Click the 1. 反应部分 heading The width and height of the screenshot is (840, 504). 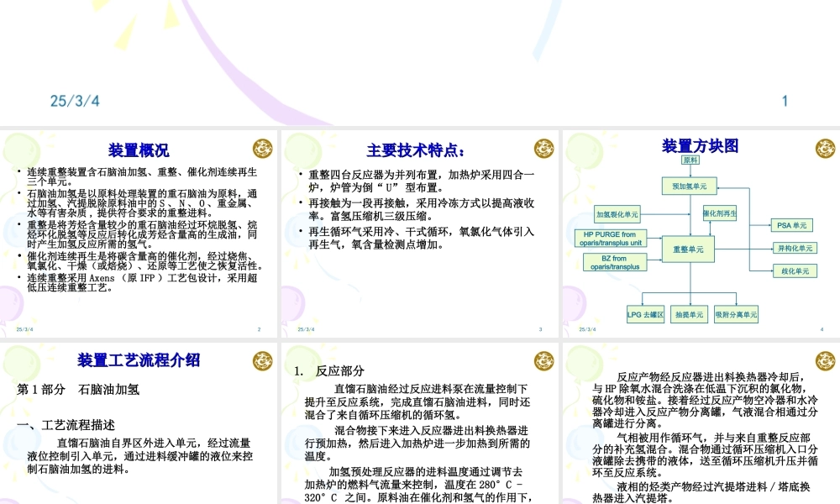pos(329,370)
